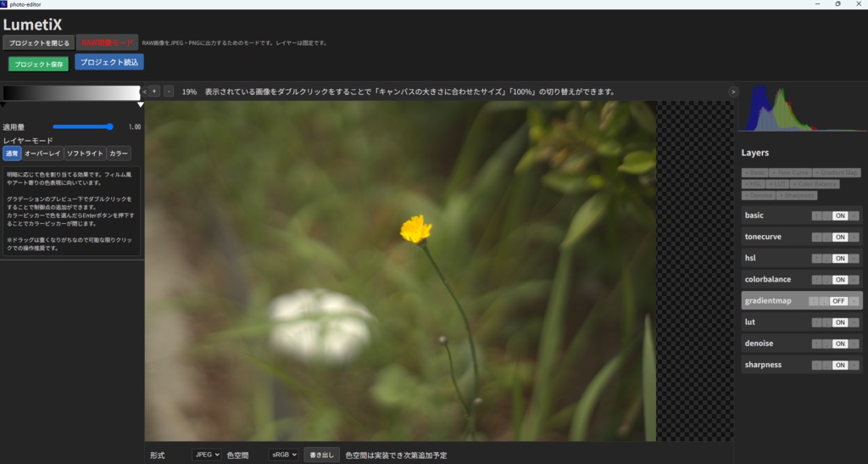This screenshot has width=868, height=464.
Task: Click the histogram display
Action: pyautogui.click(x=803, y=108)
